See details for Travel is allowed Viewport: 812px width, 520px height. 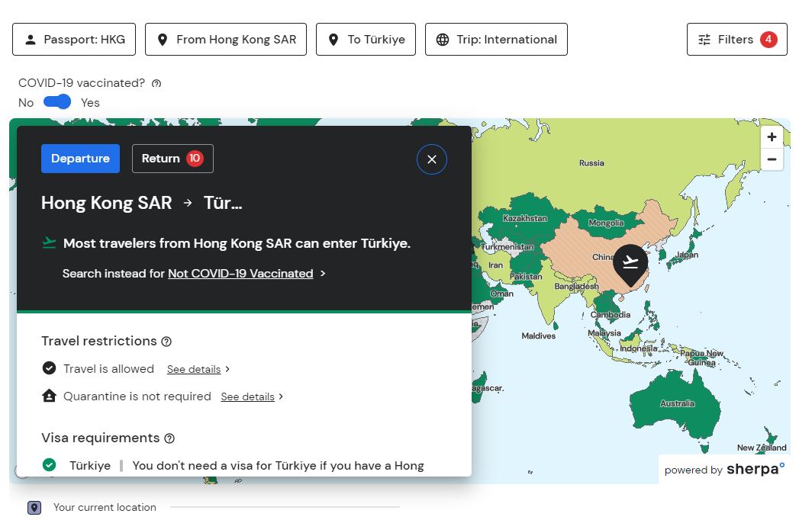pos(194,370)
